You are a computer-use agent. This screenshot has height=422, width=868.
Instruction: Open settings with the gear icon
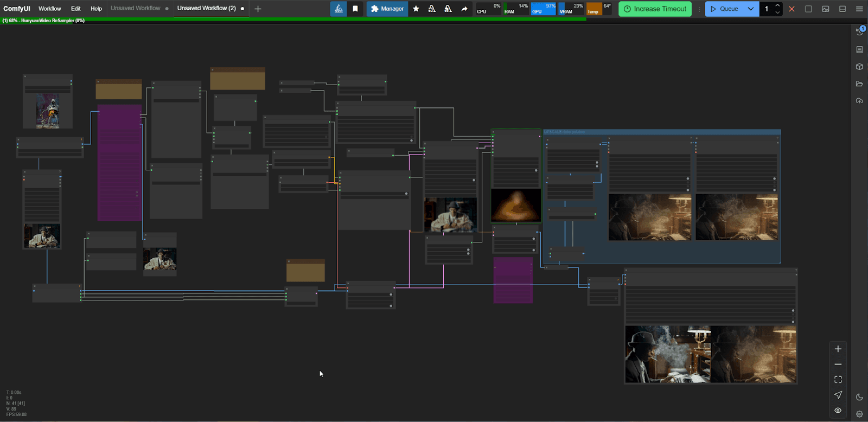[859, 414]
